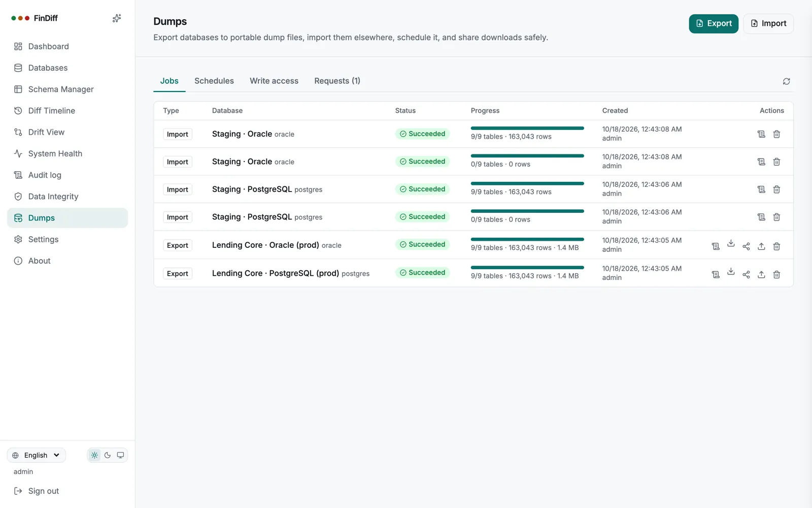Open Drift View
This screenshot has width=812, height=508.
pyautogui.click(x=67, y=132)
